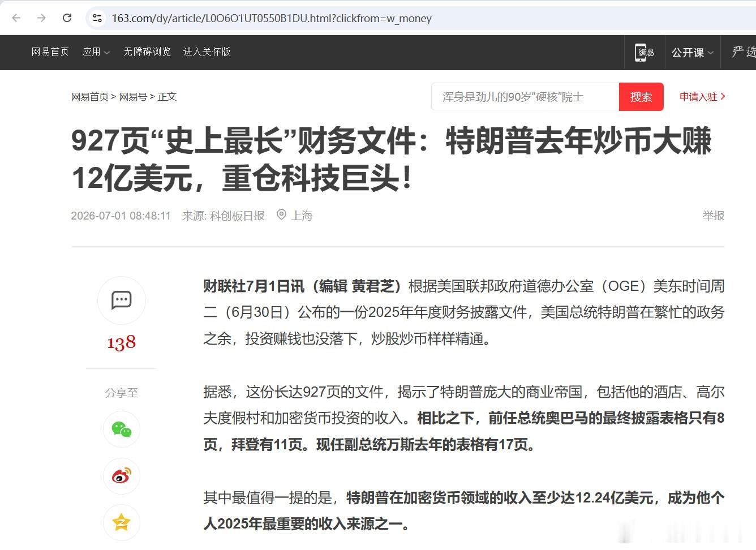Screen dimensions: 756x550
Task: Click the timestamp 2026-07-01 08:48:11
Action: [x=121, y=216]
